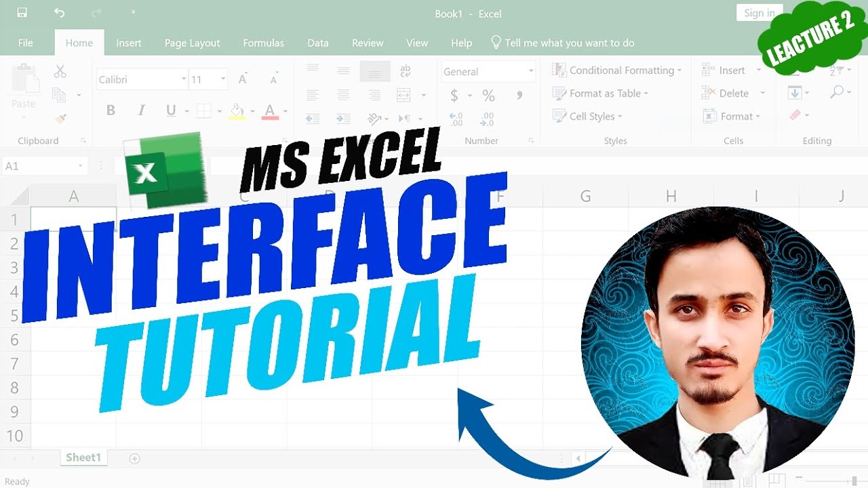
Task: Toggle Italic formatting
Action: click(x=141, y=110)
